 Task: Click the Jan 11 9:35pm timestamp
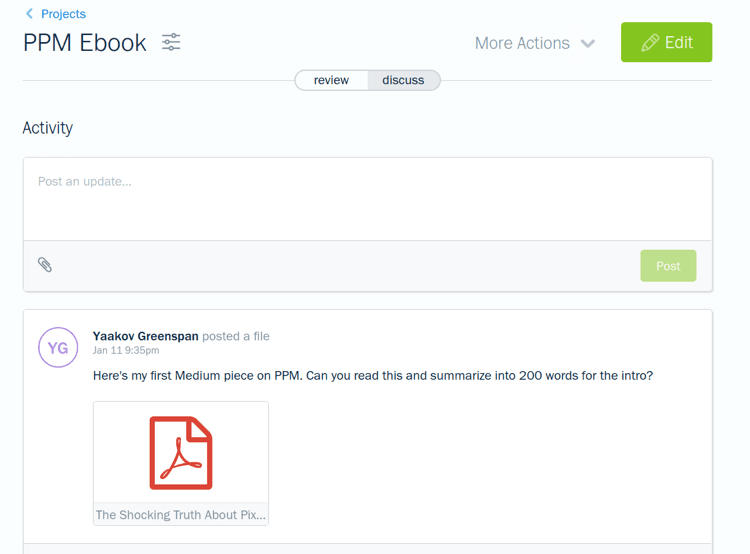126,350
